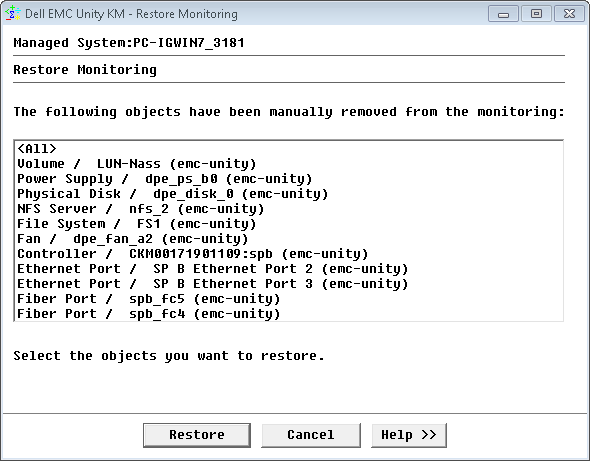Minimize the Restore Monitoring window
This screenshot has width=590, height=461.
coord(503,14)
